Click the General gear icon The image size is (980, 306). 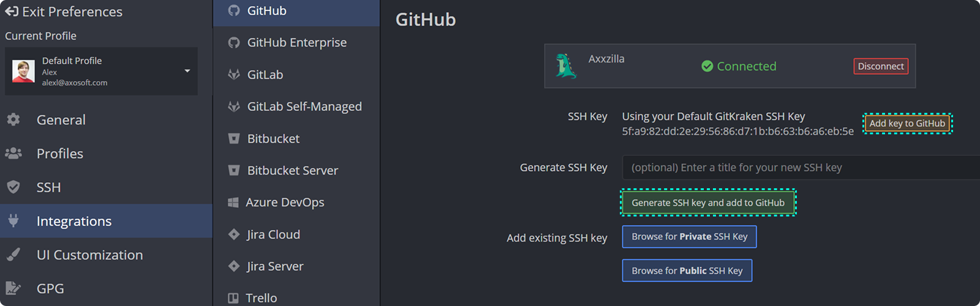[x=13, y=120]
